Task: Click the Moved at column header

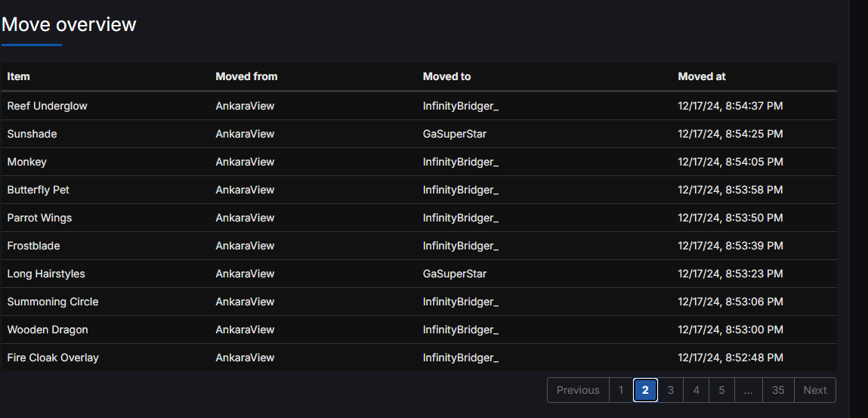Action: tap(701, 76)
